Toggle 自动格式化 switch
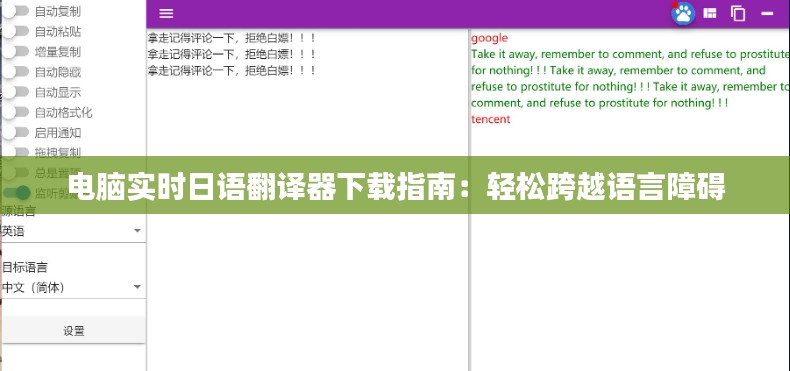The height and width of the screenshot is (371, 790). pyautogui.click(x=15, y=112)
